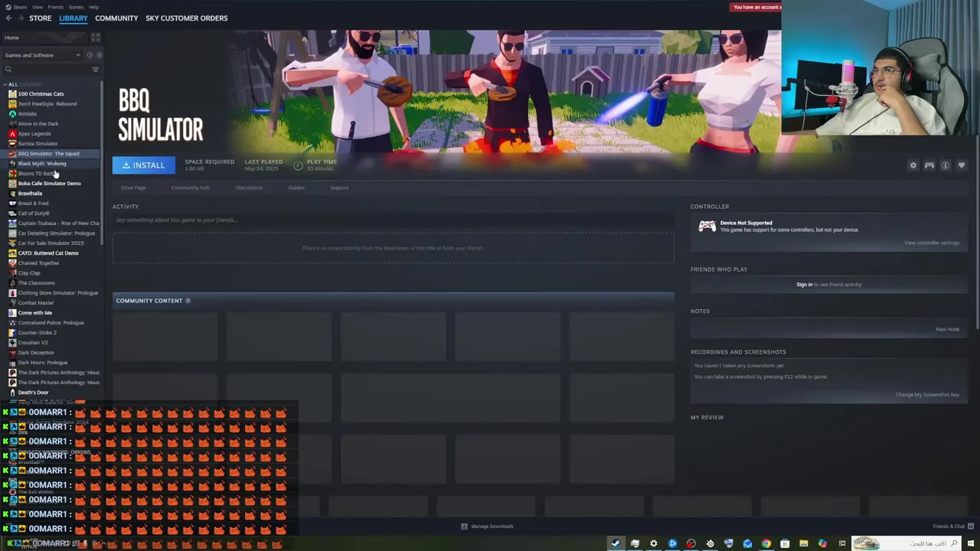
Task: Click Barista Simulator game icon
Action: tap(12, 144)
